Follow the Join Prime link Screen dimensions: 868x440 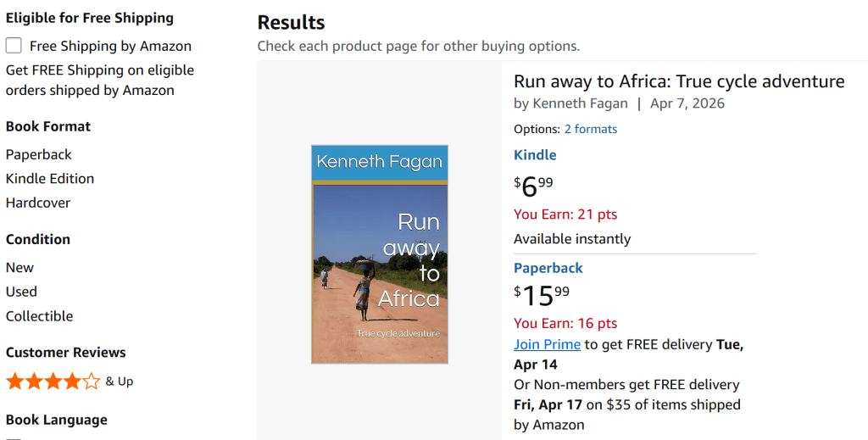click(547, 344)
